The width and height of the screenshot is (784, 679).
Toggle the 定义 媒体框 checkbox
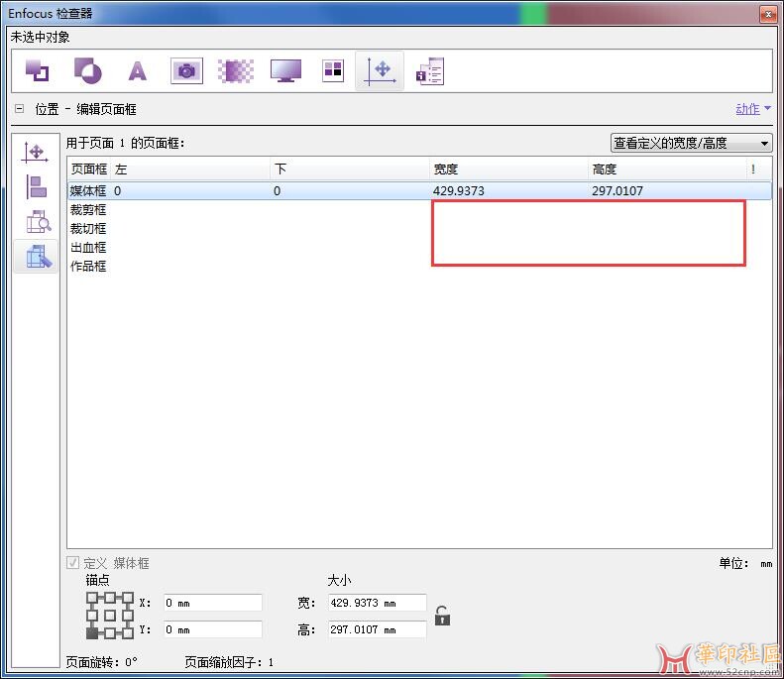(x=72, y=563)
